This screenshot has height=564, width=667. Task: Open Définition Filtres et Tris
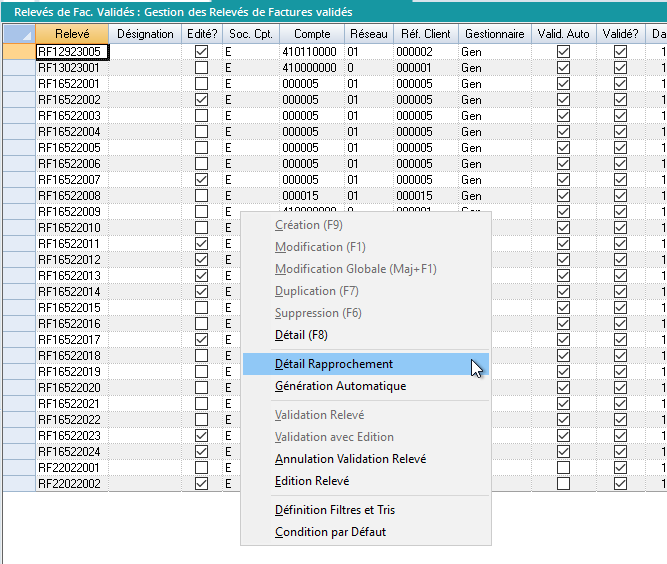(335, 510)
